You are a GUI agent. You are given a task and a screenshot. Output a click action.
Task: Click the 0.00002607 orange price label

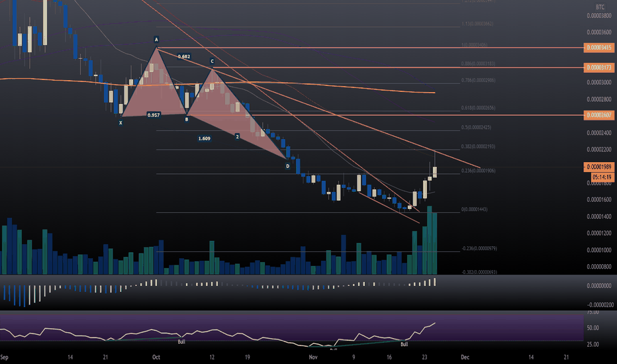(599, 115)
